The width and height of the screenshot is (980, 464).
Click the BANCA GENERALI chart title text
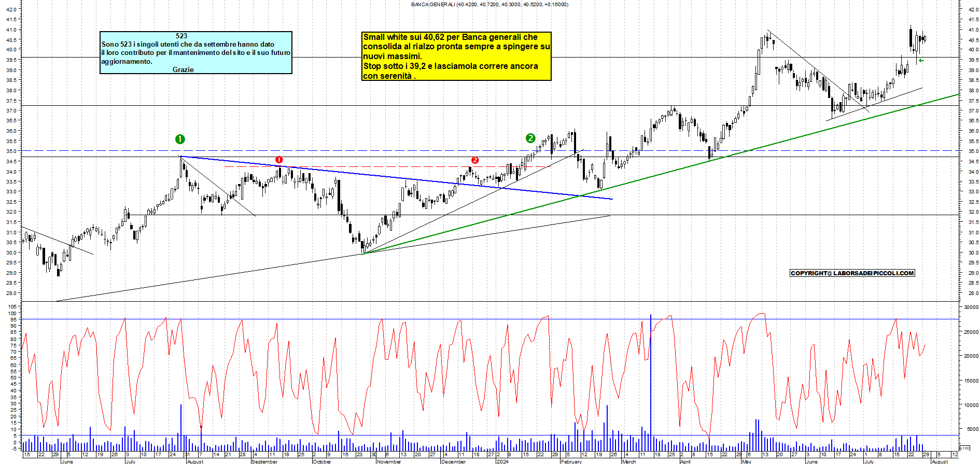[489, 4]
